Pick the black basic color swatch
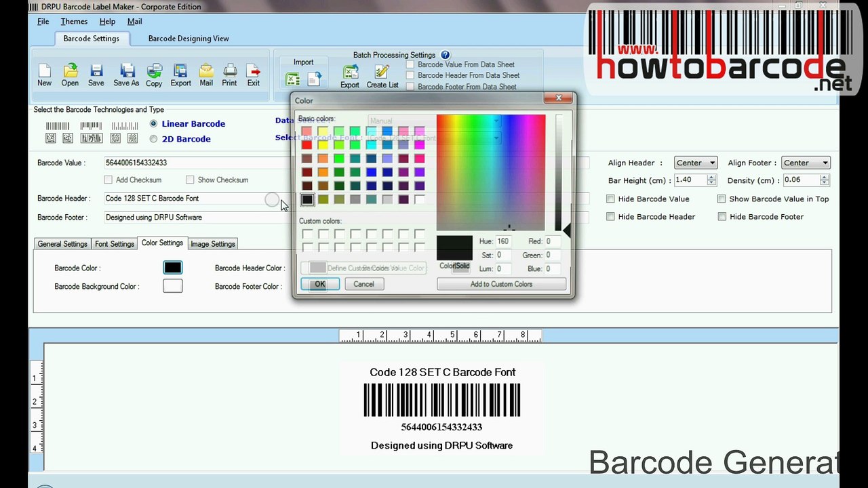Image resolution: width=868 pixels, height=488 pixels. (x=307, y=199)
